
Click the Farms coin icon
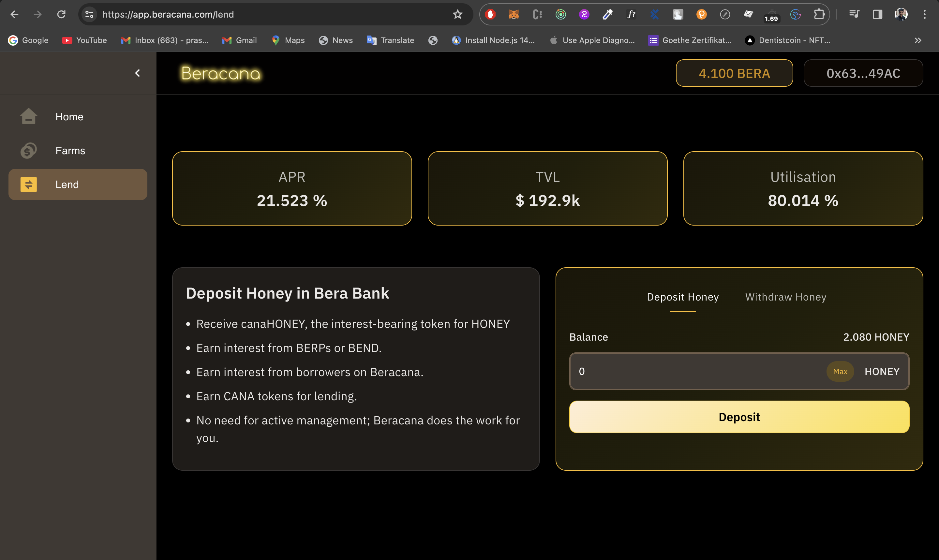tap(28, 151)
